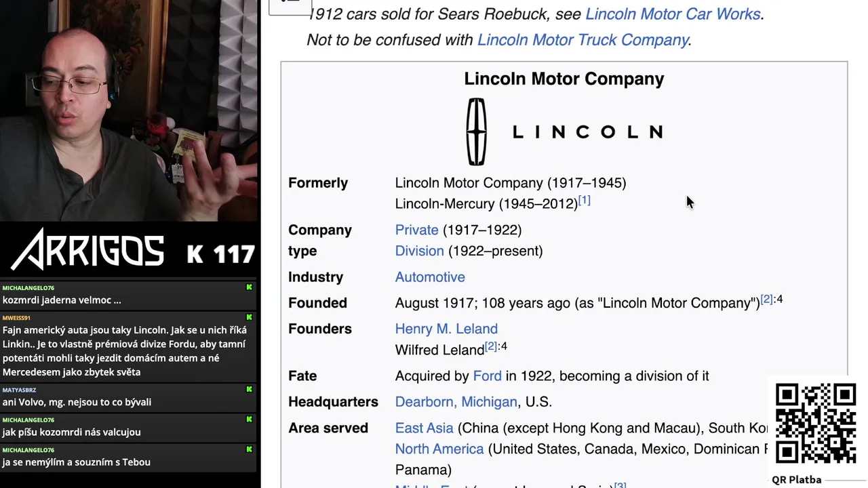The height and width of the screenshot is (488, 868).
Task: Click the Ford link in Fate row
Action: 488,375
